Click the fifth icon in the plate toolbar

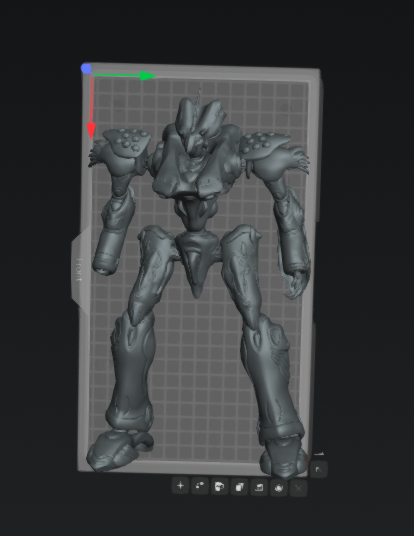259,487
